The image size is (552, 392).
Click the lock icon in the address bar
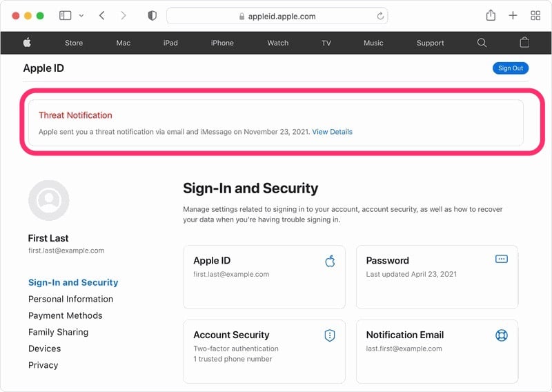[x=242, y=16]
